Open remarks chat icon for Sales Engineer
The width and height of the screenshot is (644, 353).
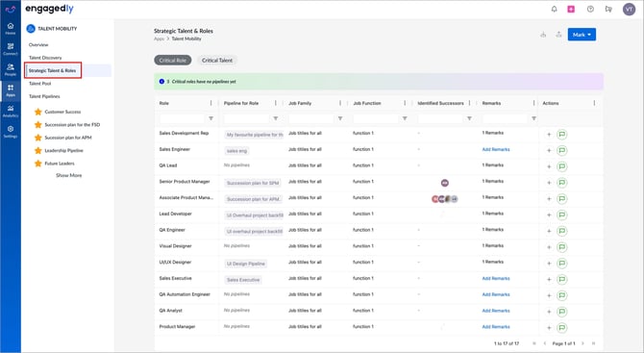click(562, 150)
